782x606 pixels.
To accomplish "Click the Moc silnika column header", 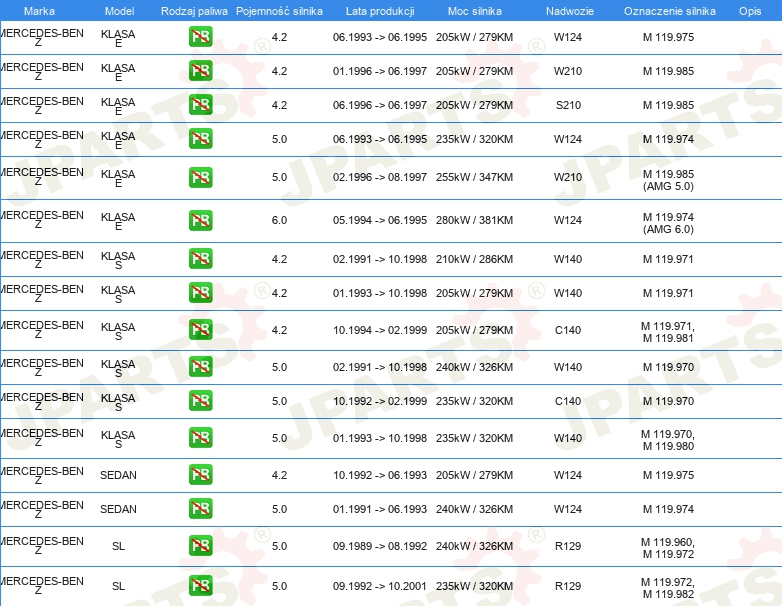I will [x=475, y=11].
